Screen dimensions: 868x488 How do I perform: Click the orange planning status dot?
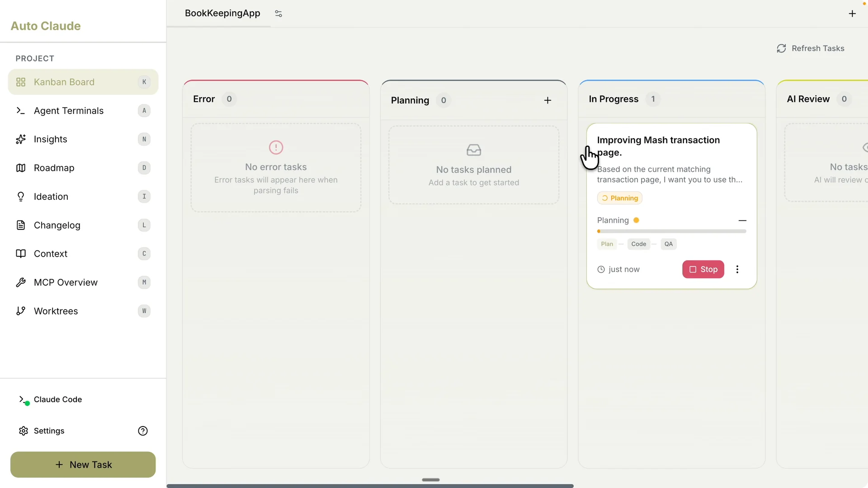coord(636,221)
